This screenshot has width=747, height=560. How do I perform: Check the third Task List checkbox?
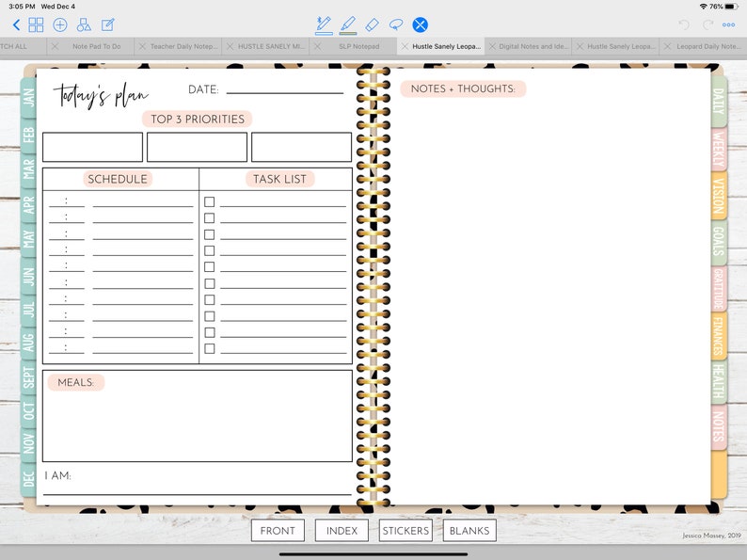tap(209, 234)
